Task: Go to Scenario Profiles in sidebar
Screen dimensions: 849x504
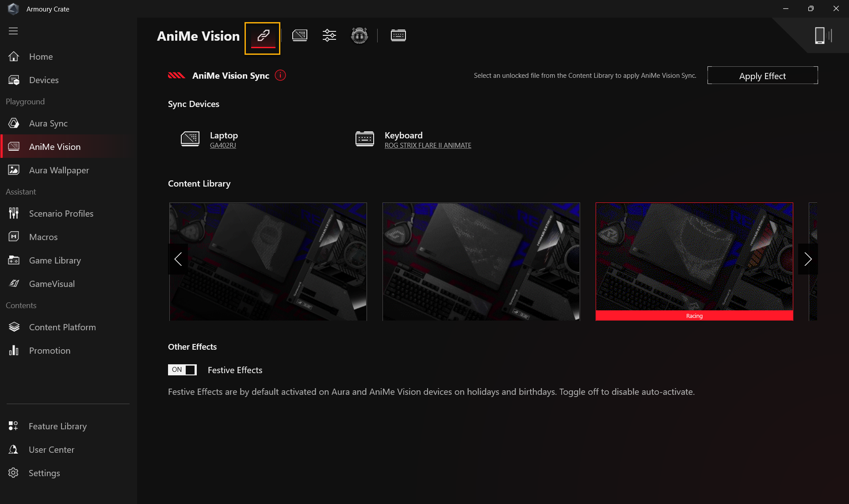Action: click(61, 214)
